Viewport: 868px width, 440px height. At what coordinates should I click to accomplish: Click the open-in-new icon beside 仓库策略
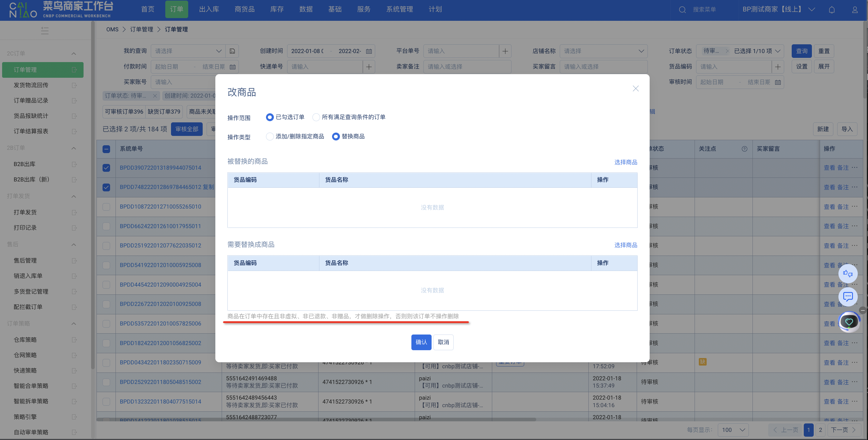[x=74, y=340]
